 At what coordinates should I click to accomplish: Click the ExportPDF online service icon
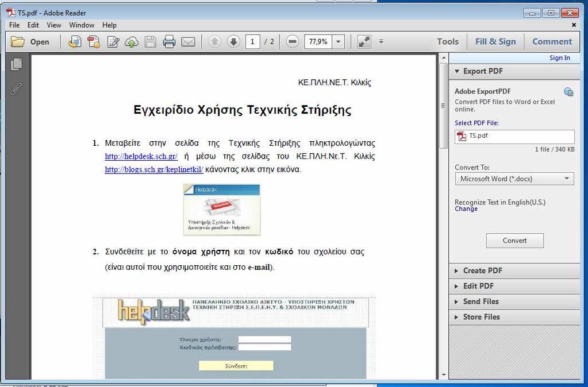pos(568,92)
